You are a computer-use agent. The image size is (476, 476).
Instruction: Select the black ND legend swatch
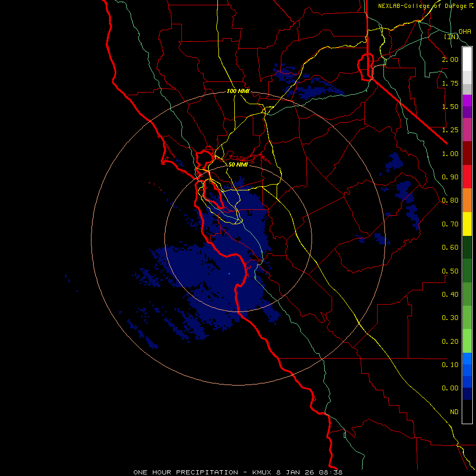click(467, 411)
